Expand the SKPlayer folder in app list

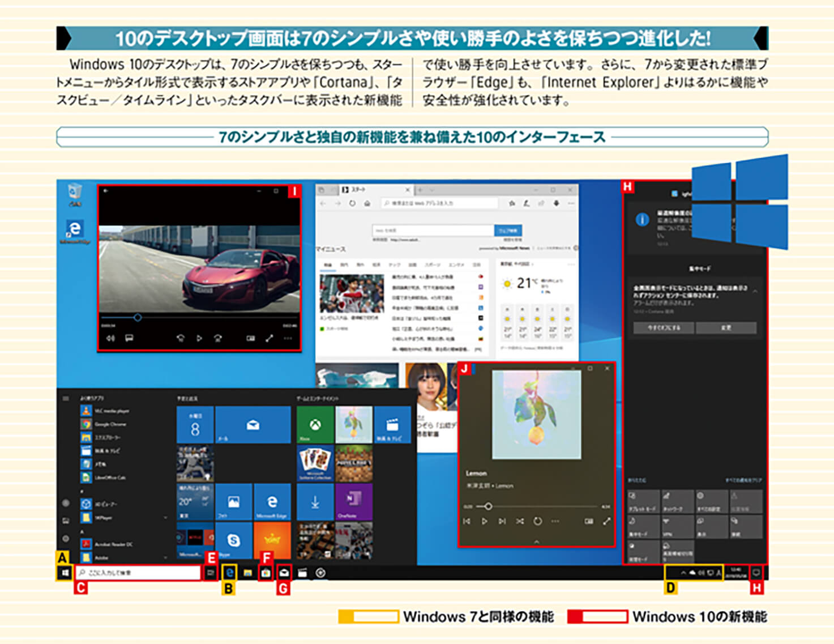pos(165,517)
